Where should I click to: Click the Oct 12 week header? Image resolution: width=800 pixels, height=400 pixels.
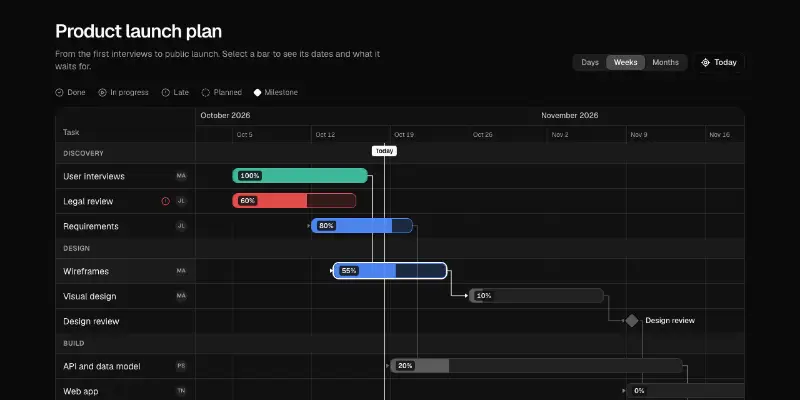coord(325,135)
